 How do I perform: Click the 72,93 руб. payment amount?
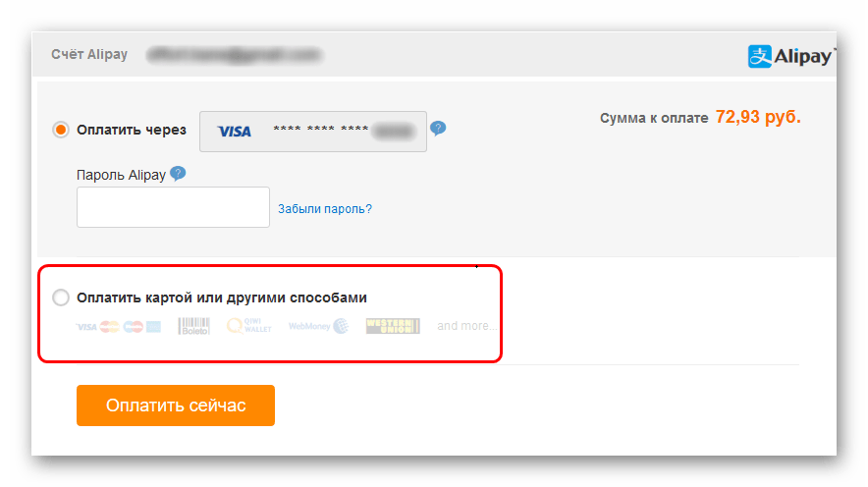[x=758, y=117]
